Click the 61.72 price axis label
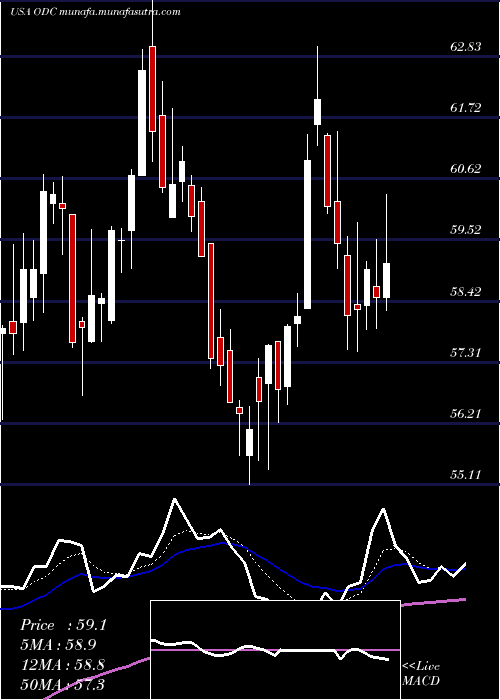This screenshot has width=500, height=700. pyautogui.click(x=466, y=108)
